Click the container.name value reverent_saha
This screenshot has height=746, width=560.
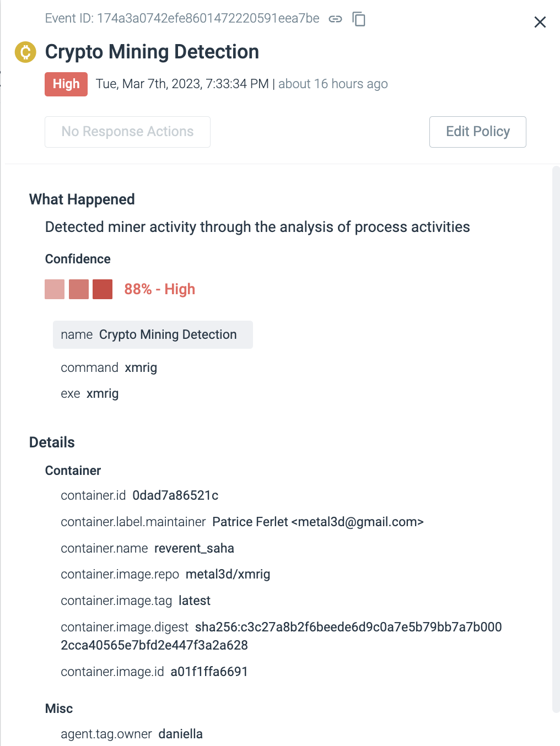tap(193, 548)
